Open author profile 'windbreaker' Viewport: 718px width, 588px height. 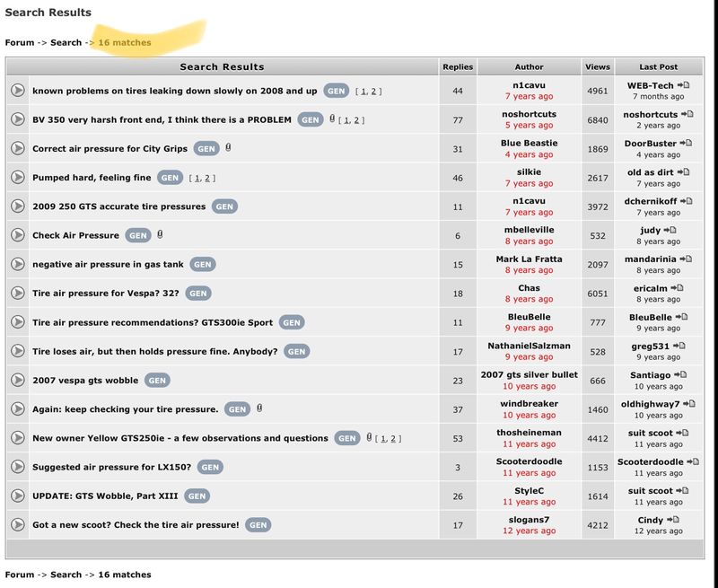(529, 403)
